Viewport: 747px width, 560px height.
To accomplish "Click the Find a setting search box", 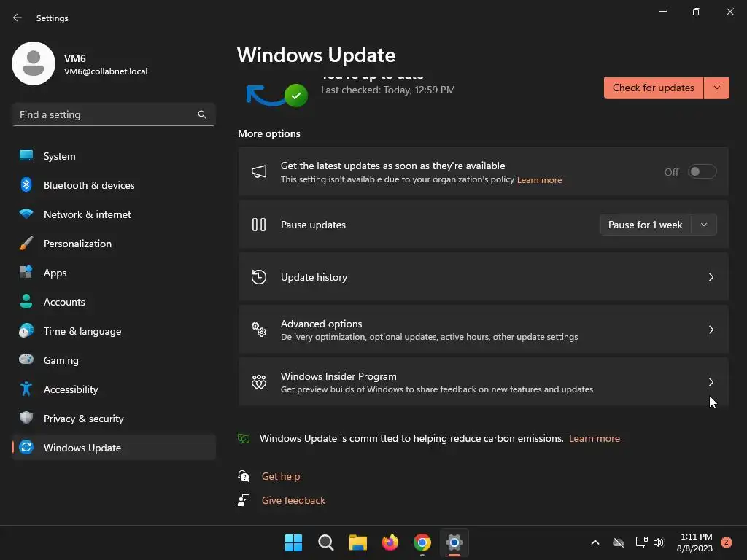I will pyautogui.click(x=113, y=114).
